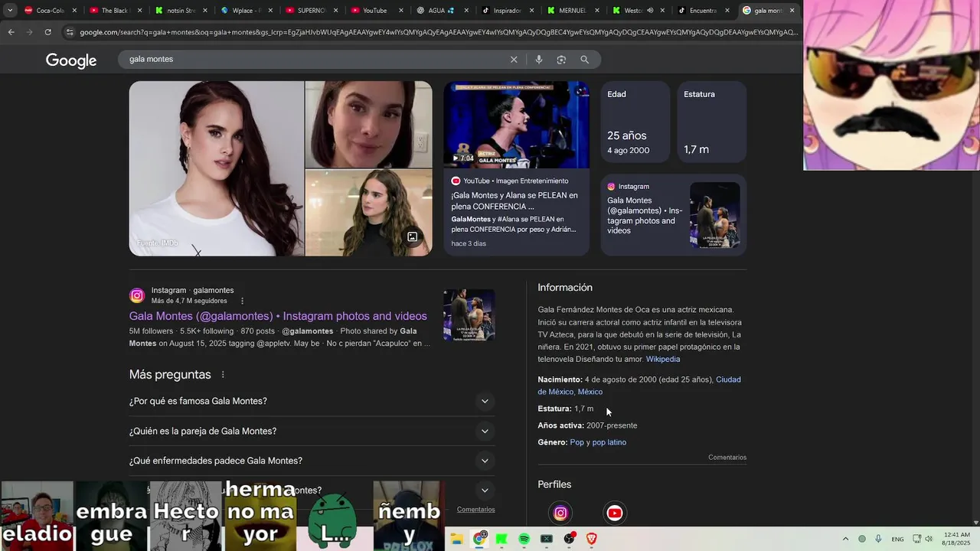Switch to The Black tab
Screen dimensions: 980x551
(x=115, y=11)
